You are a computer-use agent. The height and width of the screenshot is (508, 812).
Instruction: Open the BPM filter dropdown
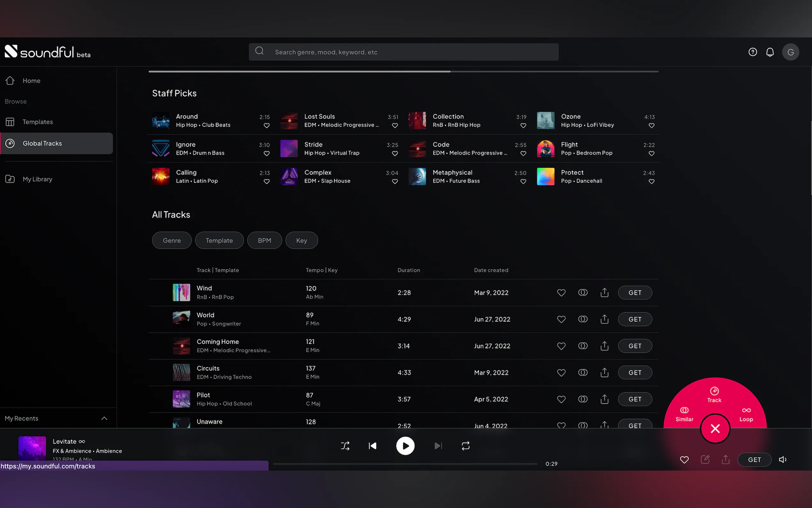264,240
